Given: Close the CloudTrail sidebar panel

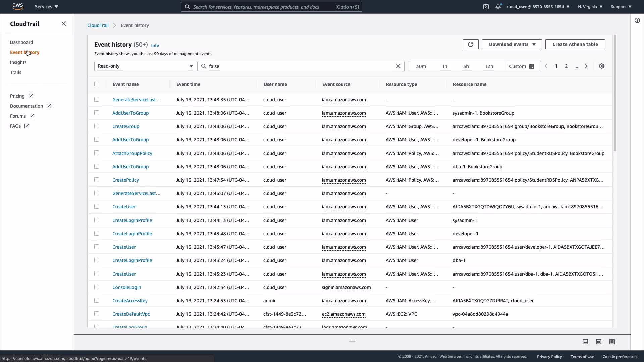Looking at the screenshot, I should [64, 24].
